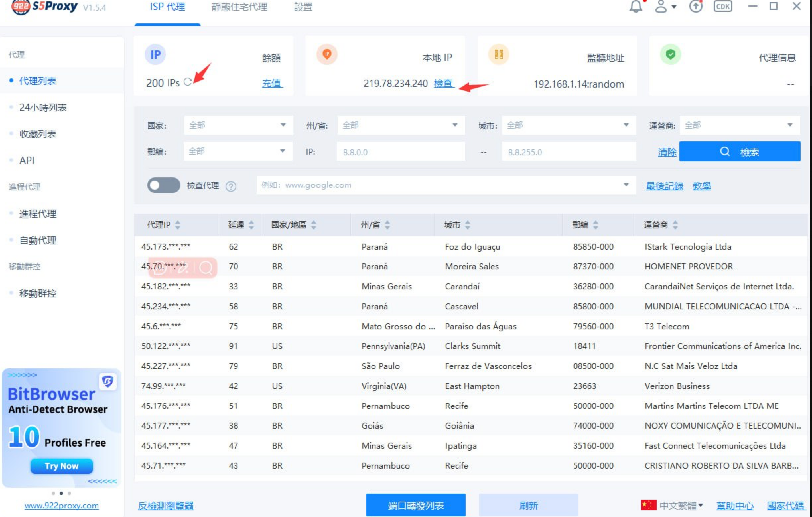The width and height of the screenshot is (812, 517).
Task: Enable the 檢查代理 proxy check toggle
Action: [165, 186]
